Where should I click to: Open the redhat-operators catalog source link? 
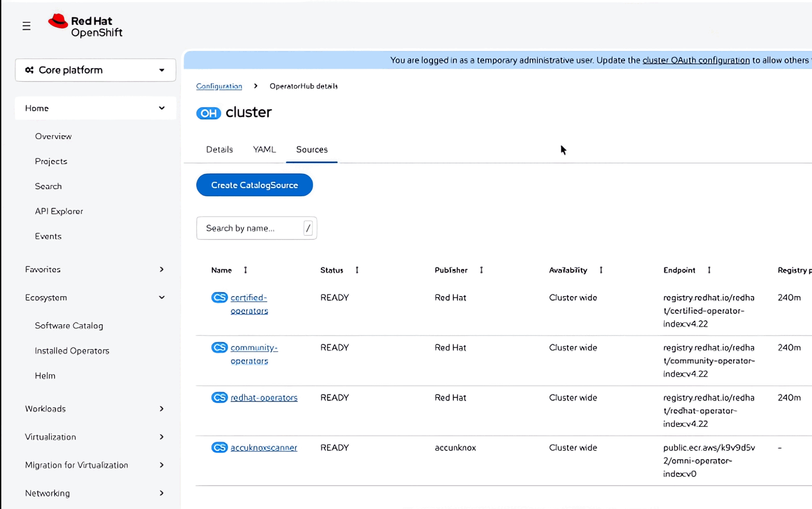point(264,397)
